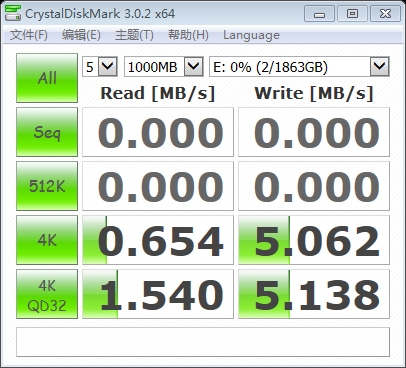Open the 帮助(H) menu
Viewport: 406px width, 368px height.
(x=188, y=35)
